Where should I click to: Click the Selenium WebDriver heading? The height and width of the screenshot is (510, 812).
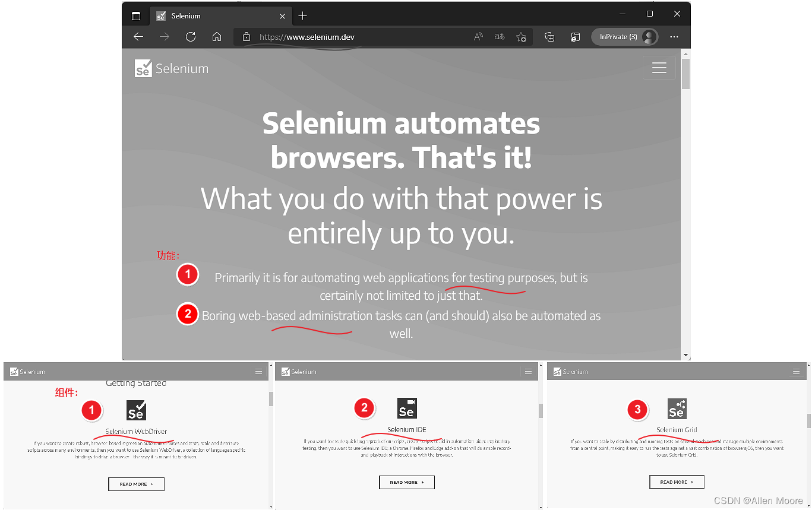click(x=137, y=432)
